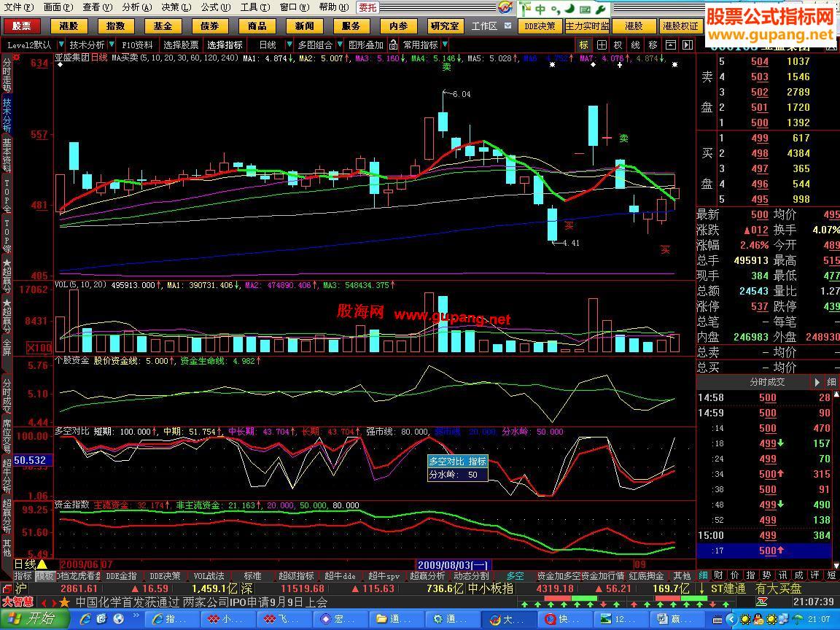This screenshot has height=630, width=840.
Task: Open the 工具(T) menu
Action: pyautogui.click(x=255, y=7)
